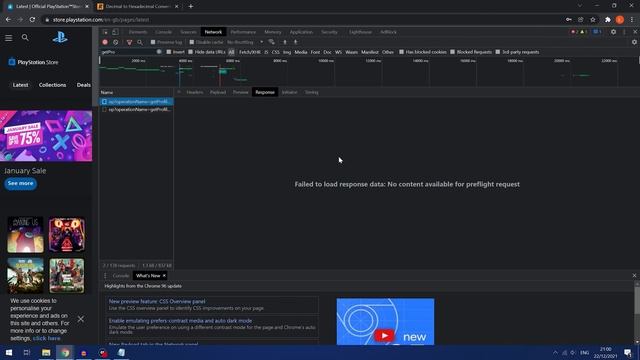Click the inspect element picker icon
This screenshot has width=640, height=360.
pos(105,32)
